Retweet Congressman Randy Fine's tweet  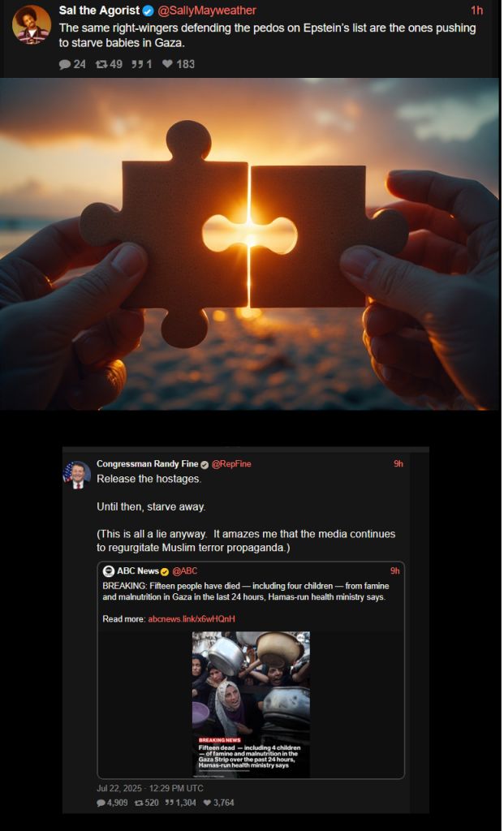click(x=139, y=803)
